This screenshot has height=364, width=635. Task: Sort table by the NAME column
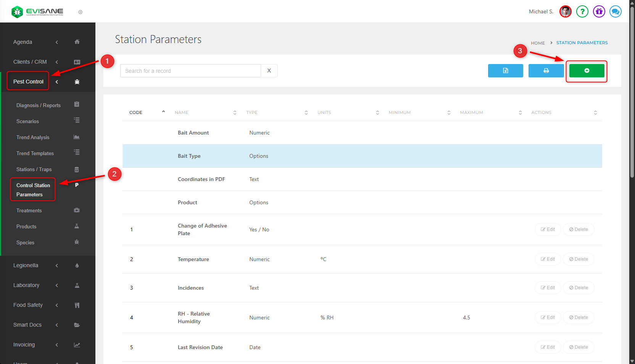coord(206,112)
